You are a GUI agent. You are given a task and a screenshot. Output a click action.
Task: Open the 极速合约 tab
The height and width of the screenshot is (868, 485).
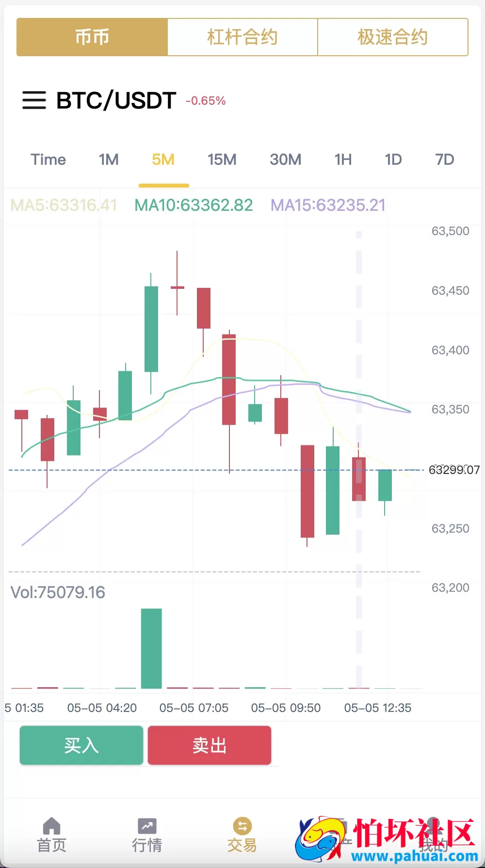tap(392, 37)
